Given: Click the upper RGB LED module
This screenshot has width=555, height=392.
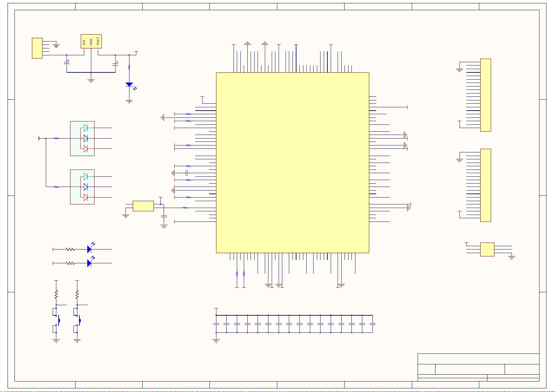Looking at the screenshot, I should tap(82, 138).
